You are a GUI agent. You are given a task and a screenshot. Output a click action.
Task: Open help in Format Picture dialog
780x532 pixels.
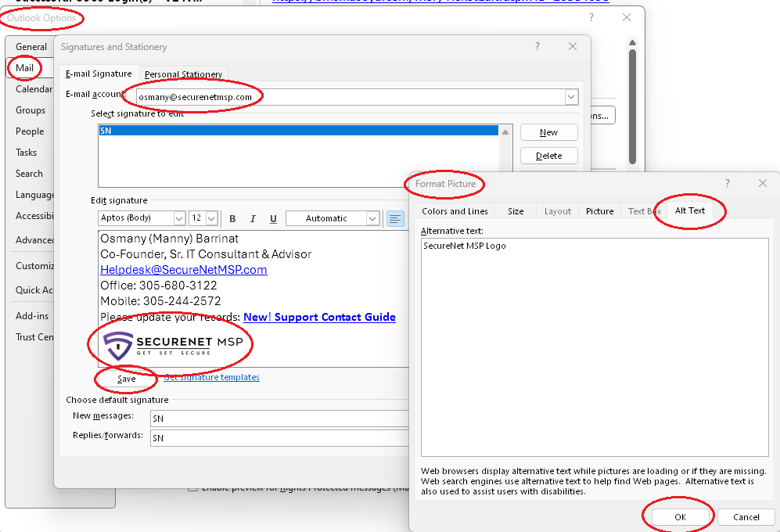click(x=728, y=183)
